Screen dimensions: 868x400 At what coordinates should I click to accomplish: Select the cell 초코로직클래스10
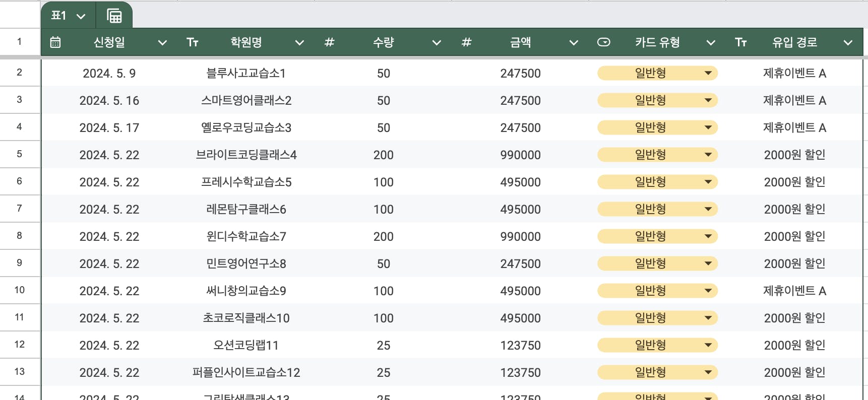point(246,318)
